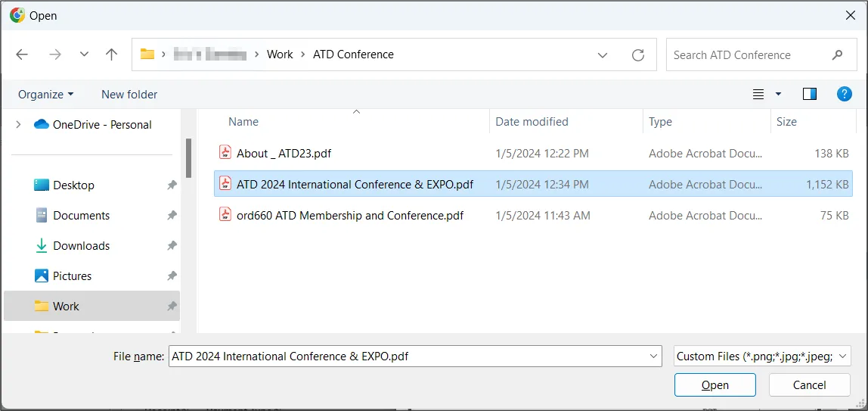Image resolution: width=868 pixels, height=411 pixels.
Task: Refresh the ATD Conference folder view
Action: pyautogui.click(x=638, y=54)
